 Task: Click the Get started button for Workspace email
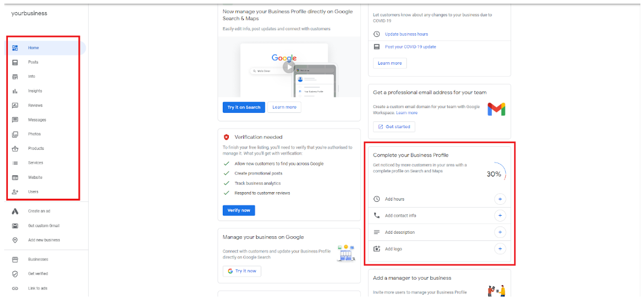tap(394, 127)
